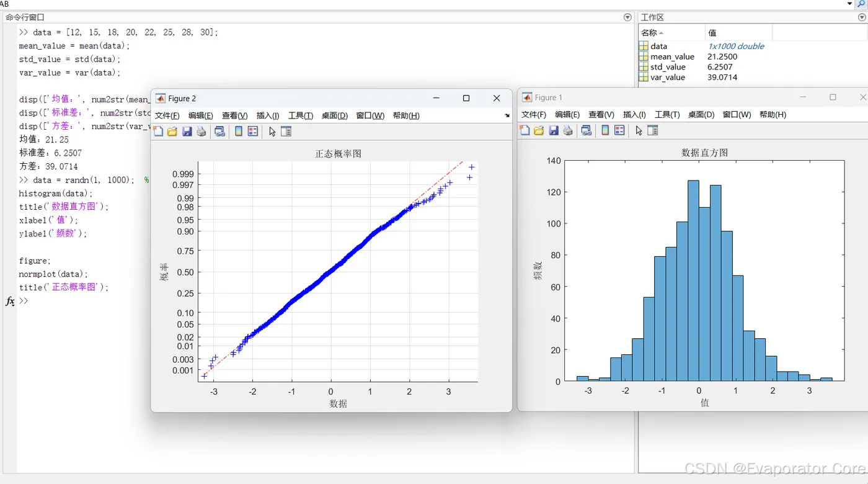This screenshot has height=484, width=868.
Task: Open 文件(F) menu in Figure 2
Action: [x=167, y=116]
